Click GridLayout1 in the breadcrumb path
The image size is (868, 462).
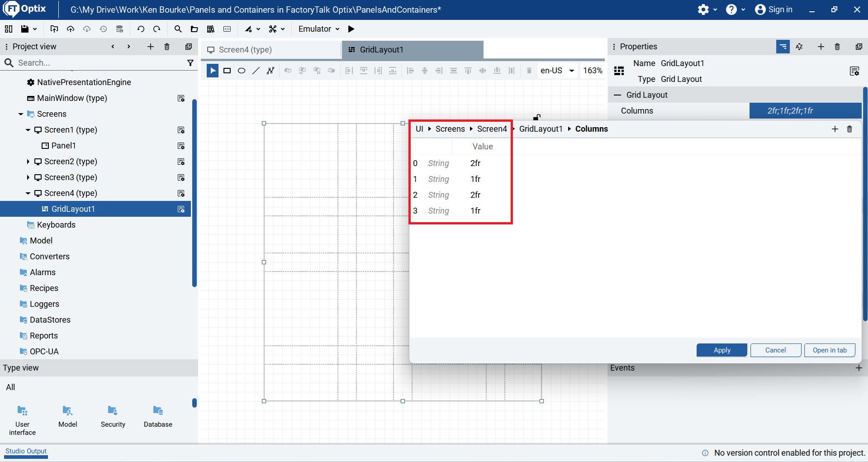(541, 129)
